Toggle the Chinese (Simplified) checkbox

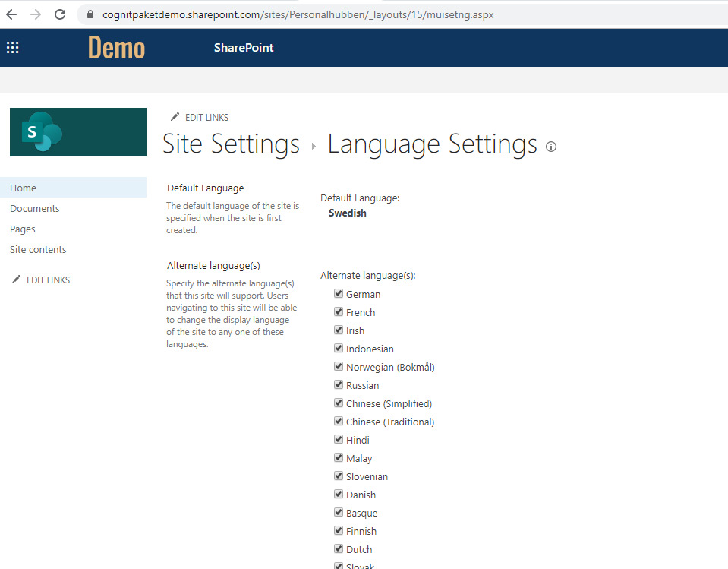coord(339,403)
